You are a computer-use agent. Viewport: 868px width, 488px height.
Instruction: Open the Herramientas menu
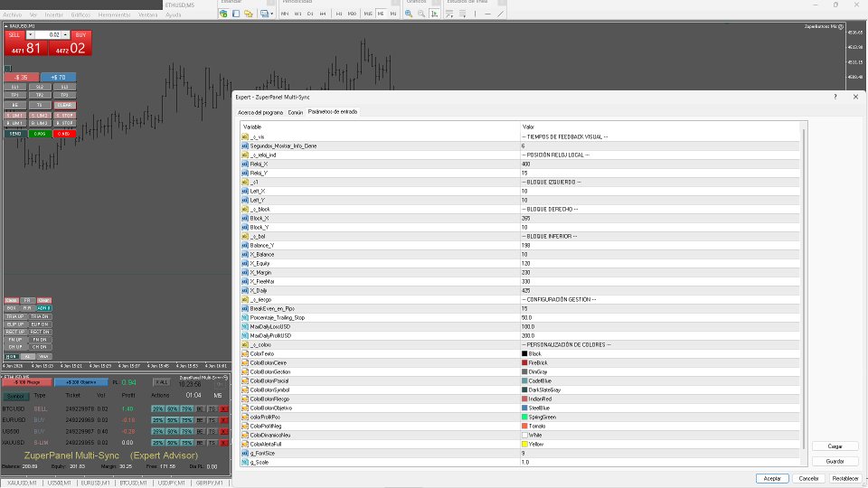pyautogui.click(x=114, y=15)
